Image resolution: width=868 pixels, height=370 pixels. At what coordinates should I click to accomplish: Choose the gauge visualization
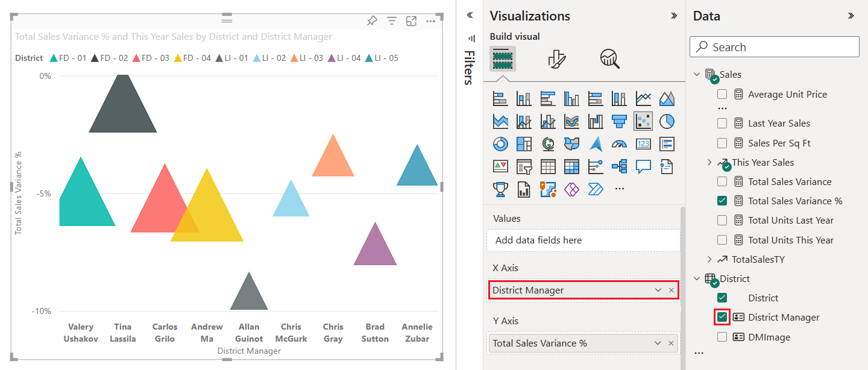(619, 143)
